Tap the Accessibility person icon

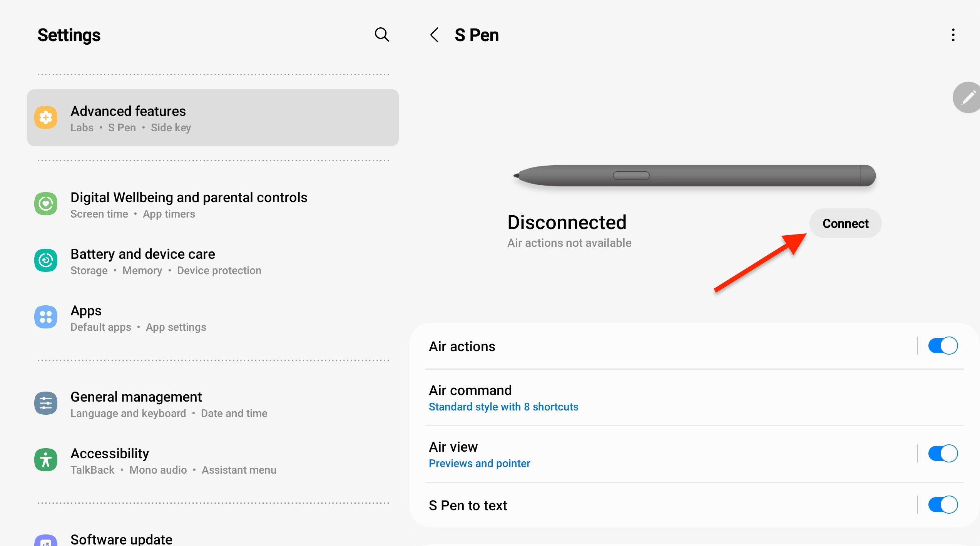pos(46,460)
